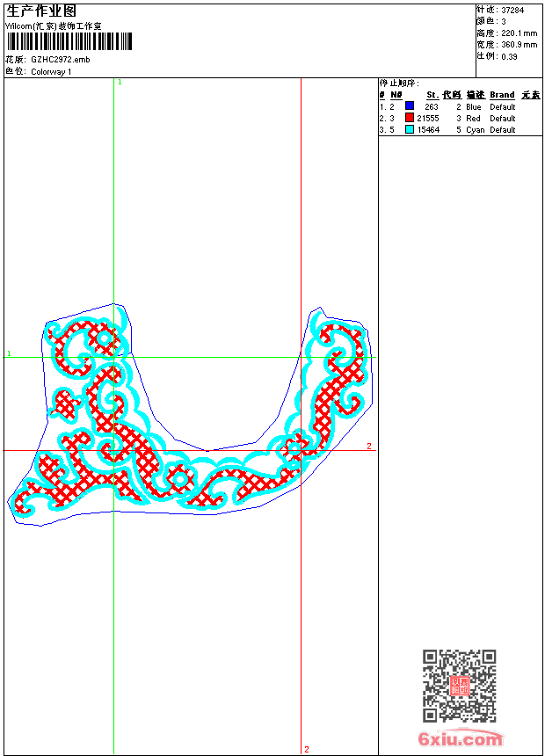Image resolution: width=545 pixels, height=756 pixels.
Task: Click the 'Wilcom(汇京)装饰工作室' studio name
Action: coord(54,26)
